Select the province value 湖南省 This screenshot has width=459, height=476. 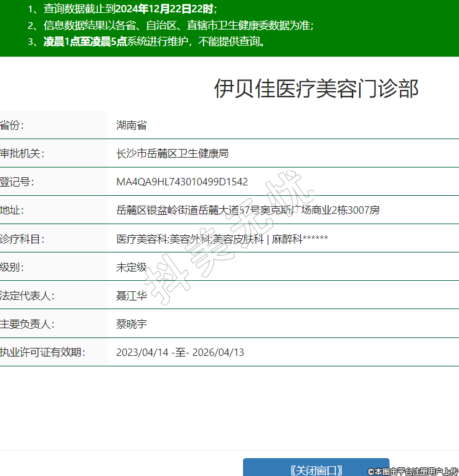point(132,125)
